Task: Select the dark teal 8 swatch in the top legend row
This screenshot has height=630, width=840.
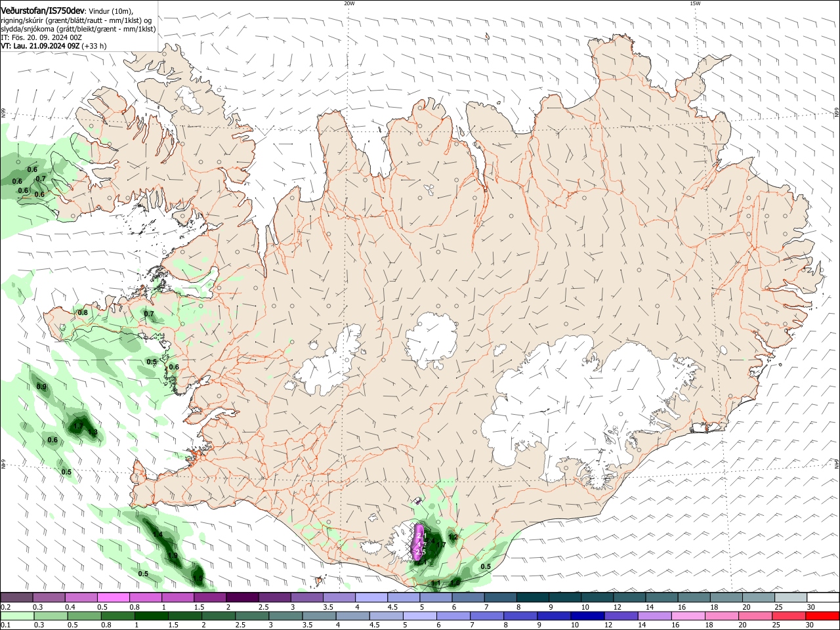Action: pos(533,597)
